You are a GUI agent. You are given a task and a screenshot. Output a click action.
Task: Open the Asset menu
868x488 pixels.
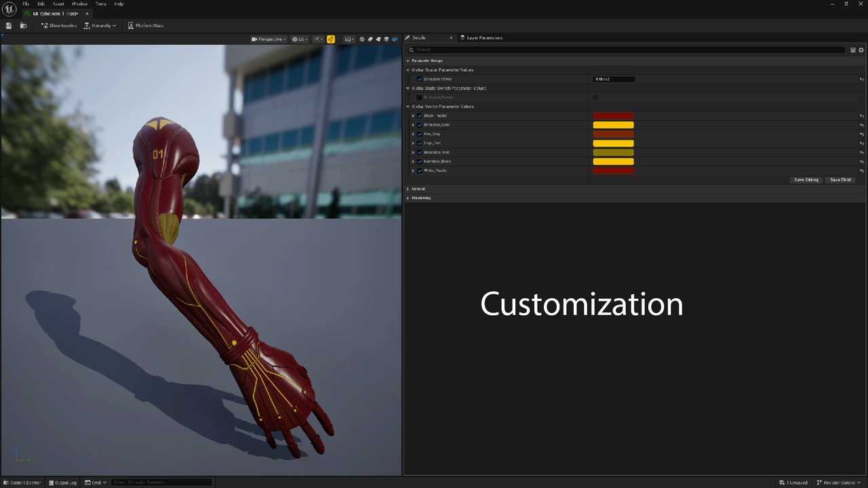coord(59,4)
